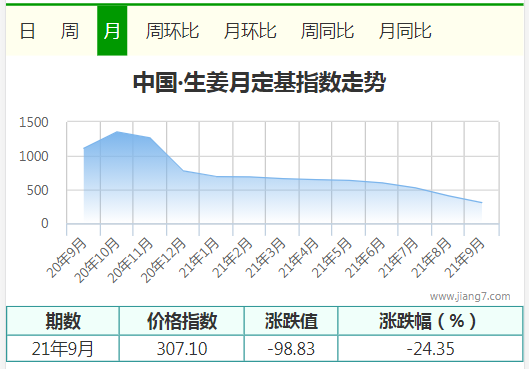The width and height of the screenshot is (529, 369).
Task: Click the chart title 中国·生姜月定基指数走势
Action: (x=259, y=82)
